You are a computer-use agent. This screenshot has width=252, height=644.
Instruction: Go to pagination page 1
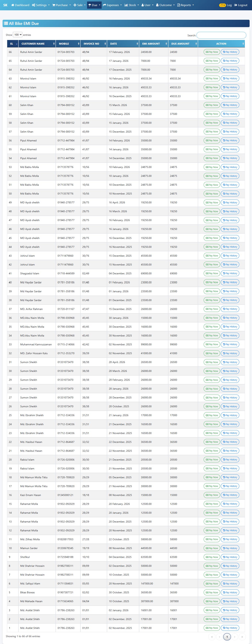click(x=227, y=637)
